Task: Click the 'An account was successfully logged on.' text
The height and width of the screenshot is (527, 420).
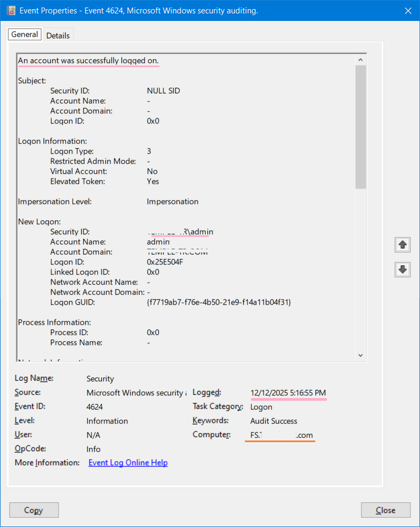Action: click(x=89, y=61)
